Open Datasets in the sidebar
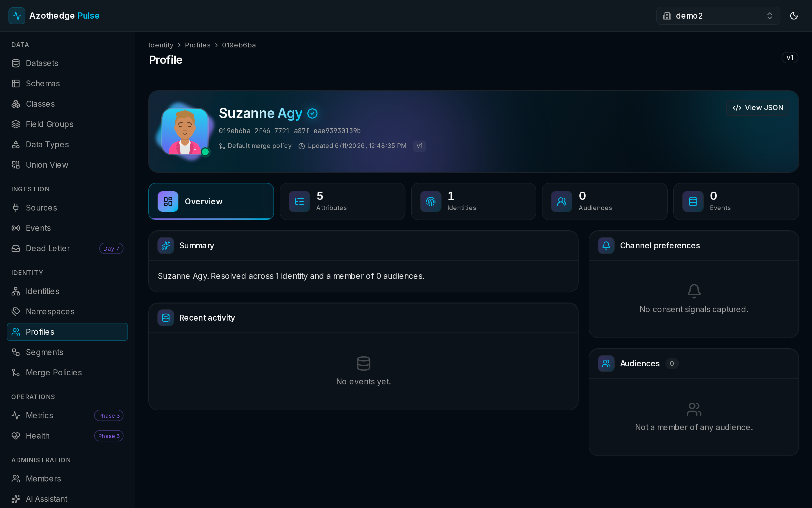The width and height of the screenshot is (812, 508). (67, 63)
